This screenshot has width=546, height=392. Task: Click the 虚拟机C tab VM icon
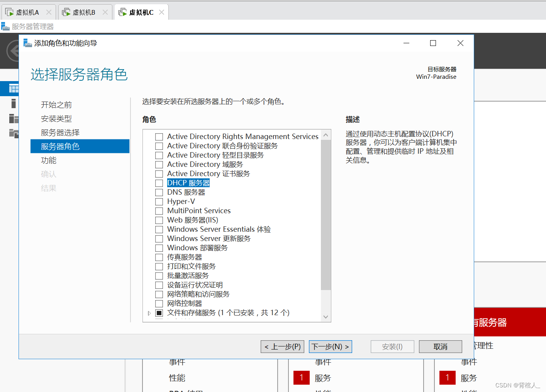pyautogui.click(x=123, y=12)
